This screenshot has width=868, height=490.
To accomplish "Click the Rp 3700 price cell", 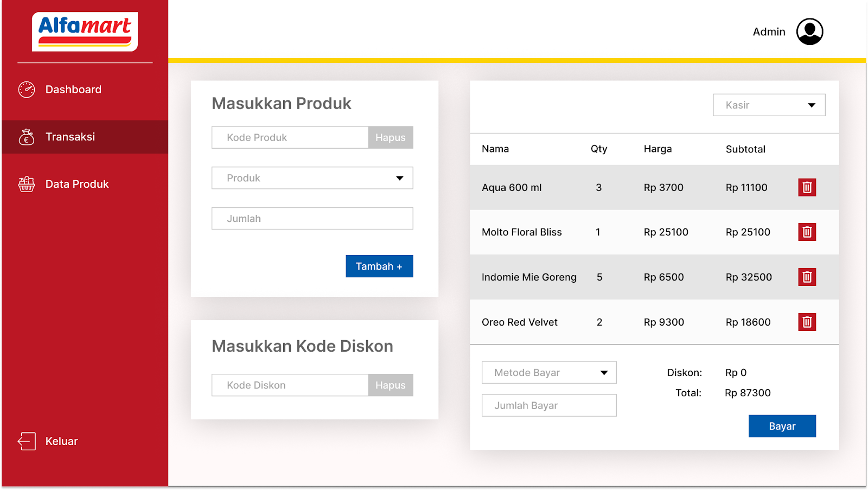I will point(663,187).
